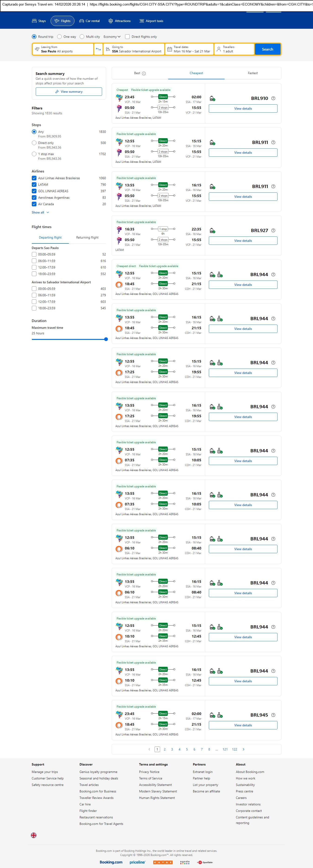Viewport: 313px width, 868px height.
Task: Switch to the Fastest results tab
Action: (x=253, y=73)
